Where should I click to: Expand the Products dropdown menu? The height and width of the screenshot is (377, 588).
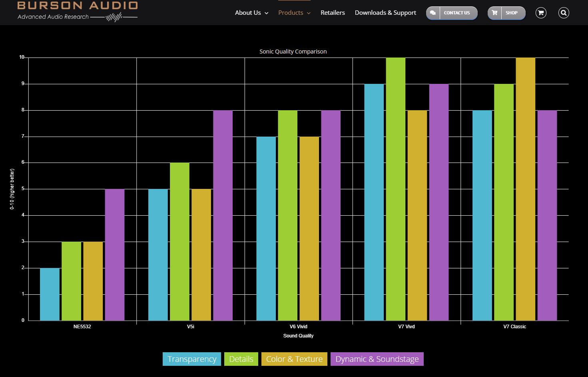click(x=294, y=13)
